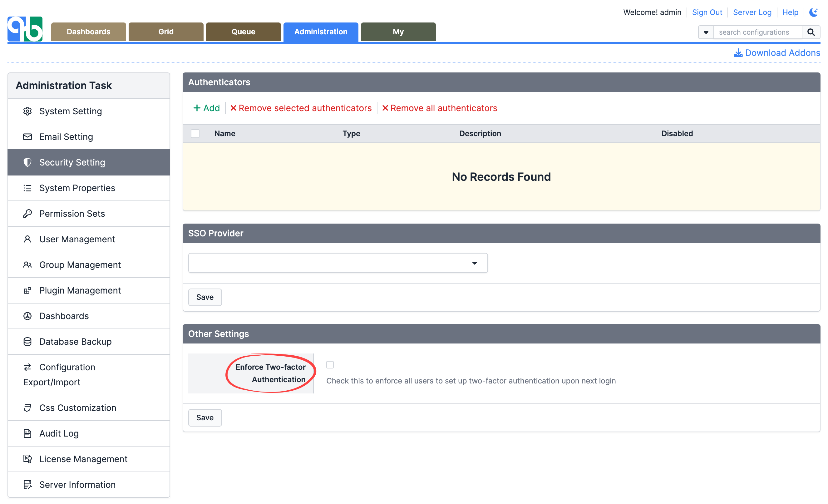Add a new authenticator
Viewport: 828px width, 504px height.
point(206,108)
